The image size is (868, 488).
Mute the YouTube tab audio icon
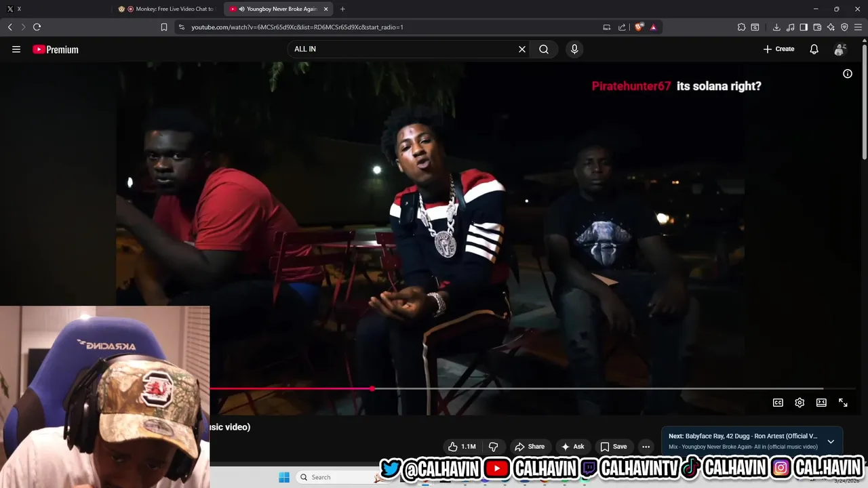(241, 9)
